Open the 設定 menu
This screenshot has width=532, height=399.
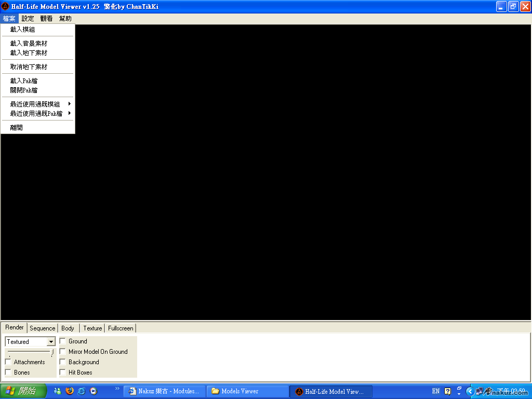coord(28,19)
